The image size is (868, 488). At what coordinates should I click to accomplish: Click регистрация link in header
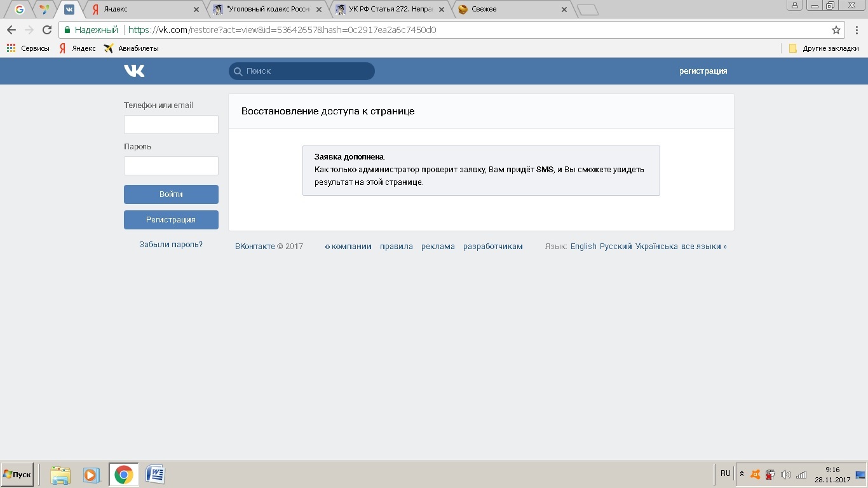click(x=703, y=71)
